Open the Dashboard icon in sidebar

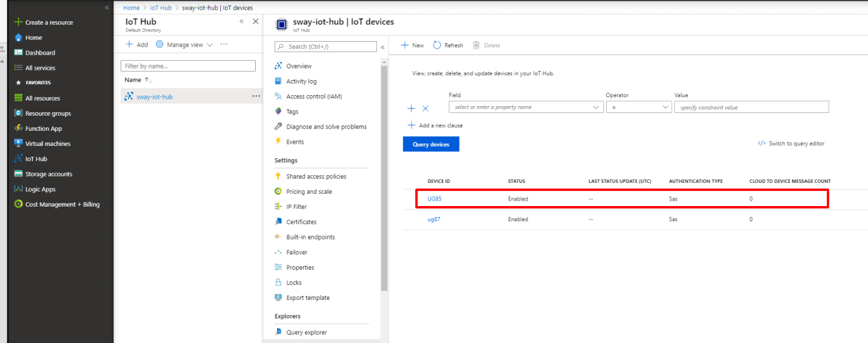pos(19,53)
